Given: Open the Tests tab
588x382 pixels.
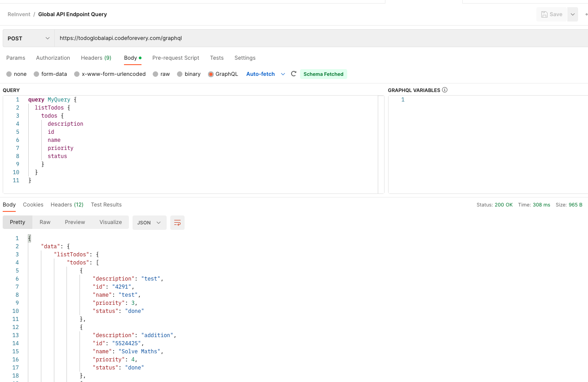Looking at the screenshot, I should 217,58.
